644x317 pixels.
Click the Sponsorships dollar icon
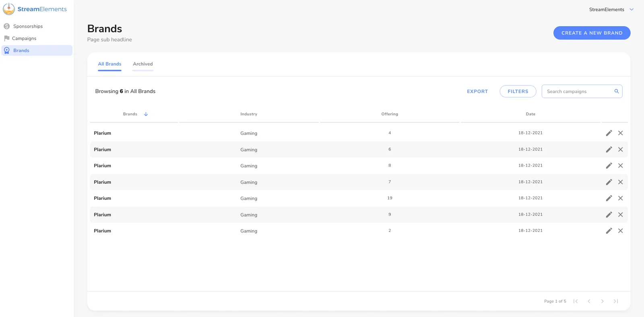[7, 26]
